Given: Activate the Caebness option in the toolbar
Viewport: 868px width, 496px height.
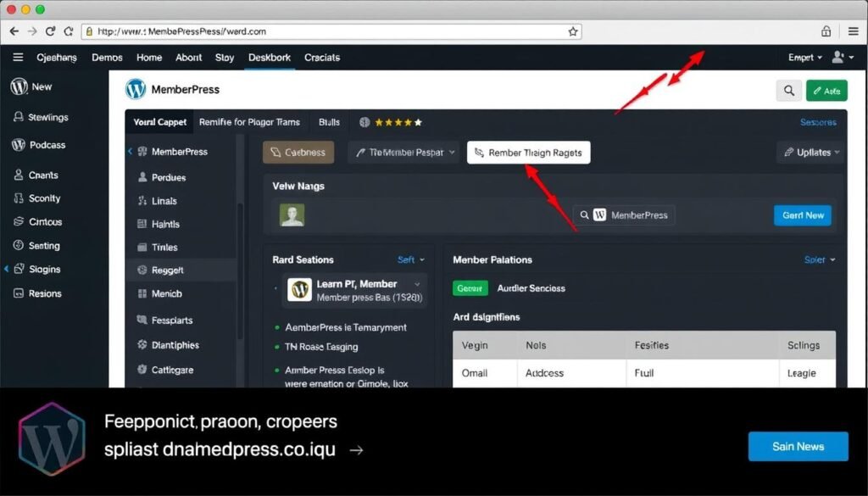Looking at the screenshot, I should pos(298,153).
